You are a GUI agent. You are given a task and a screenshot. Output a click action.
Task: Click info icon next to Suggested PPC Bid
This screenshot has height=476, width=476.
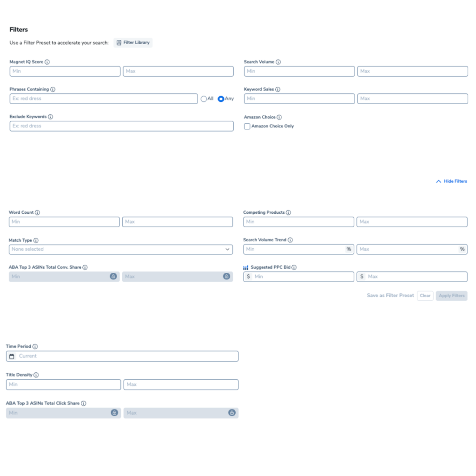[x=294, y=267]
